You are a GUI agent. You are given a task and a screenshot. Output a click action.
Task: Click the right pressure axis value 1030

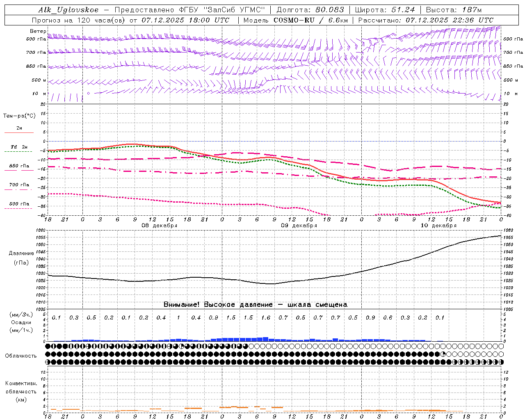click(x=508, y=273)
